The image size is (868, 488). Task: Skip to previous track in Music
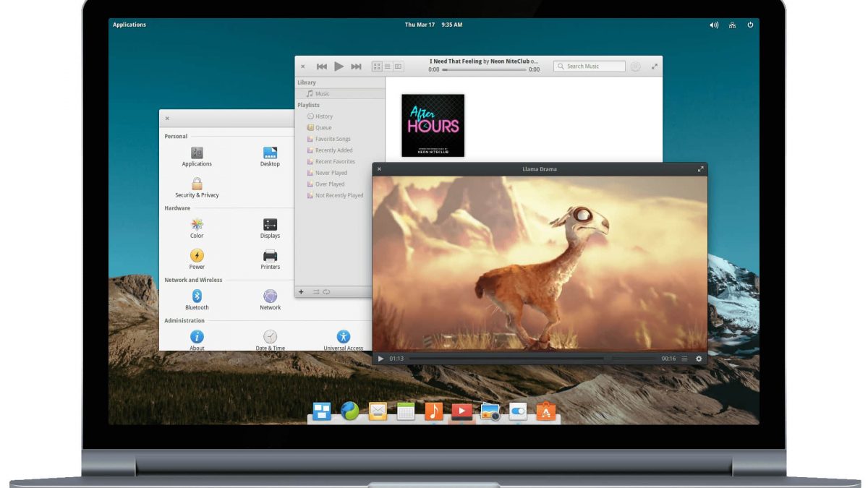(322, 67)
